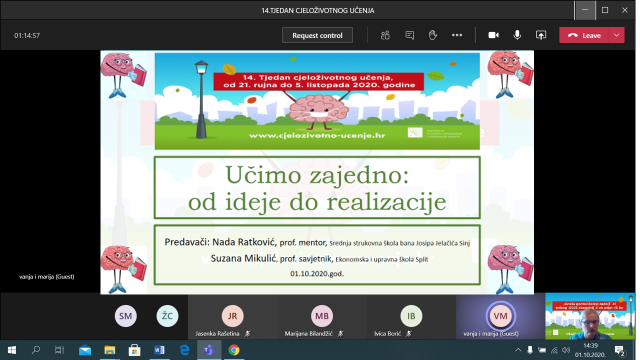Expand the dropdown arrow beside Leave

coord(617,36)
